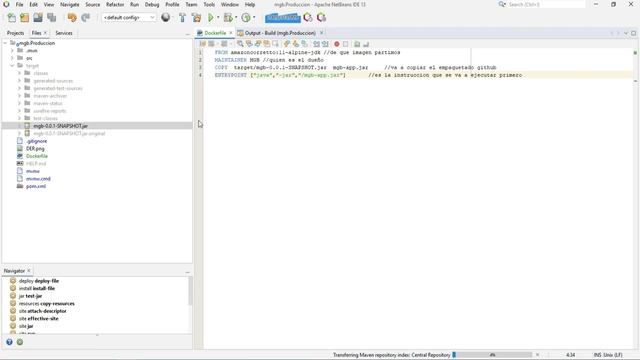Click the Toggle Highlight Search editor icon
This screenshot has width=640, height=360.
pos(267,44)
